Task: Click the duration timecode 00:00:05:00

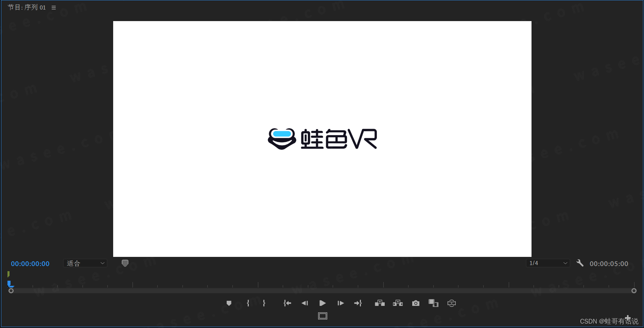Action: pyautogui.click(x=609, y=264)
